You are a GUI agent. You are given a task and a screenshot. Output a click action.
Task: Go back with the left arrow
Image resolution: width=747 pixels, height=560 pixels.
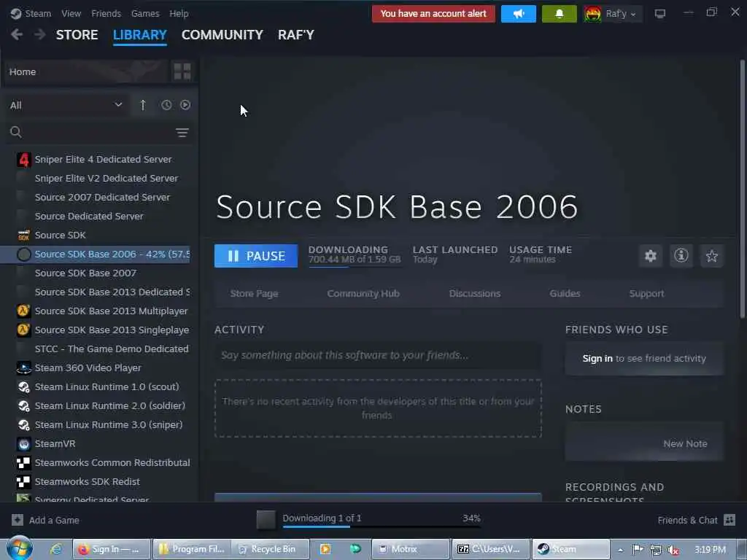point(17,34)
